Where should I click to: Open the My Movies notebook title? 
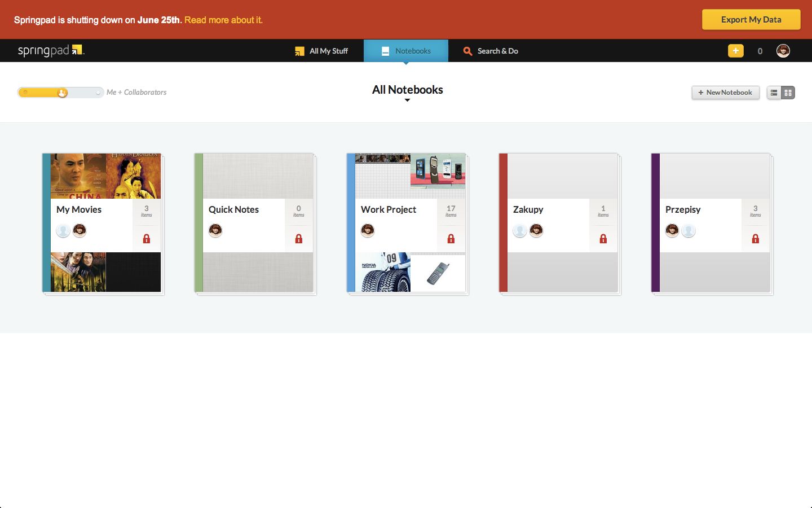point(79,209)
